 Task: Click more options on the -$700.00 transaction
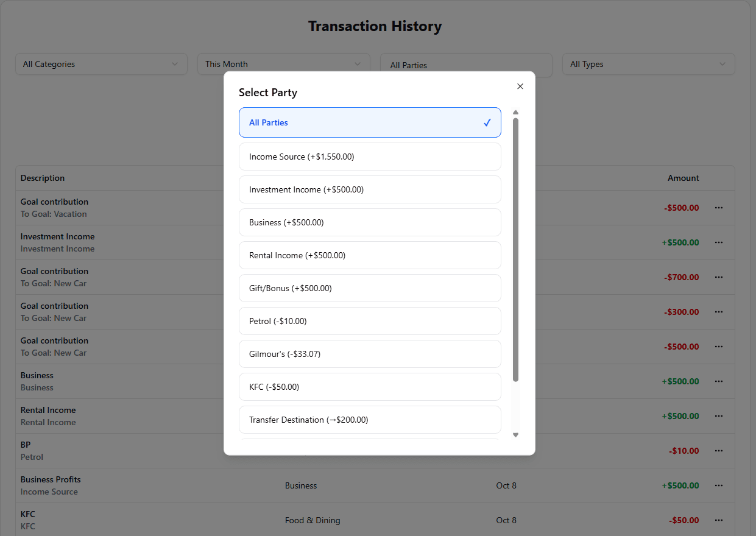[718, 277]
